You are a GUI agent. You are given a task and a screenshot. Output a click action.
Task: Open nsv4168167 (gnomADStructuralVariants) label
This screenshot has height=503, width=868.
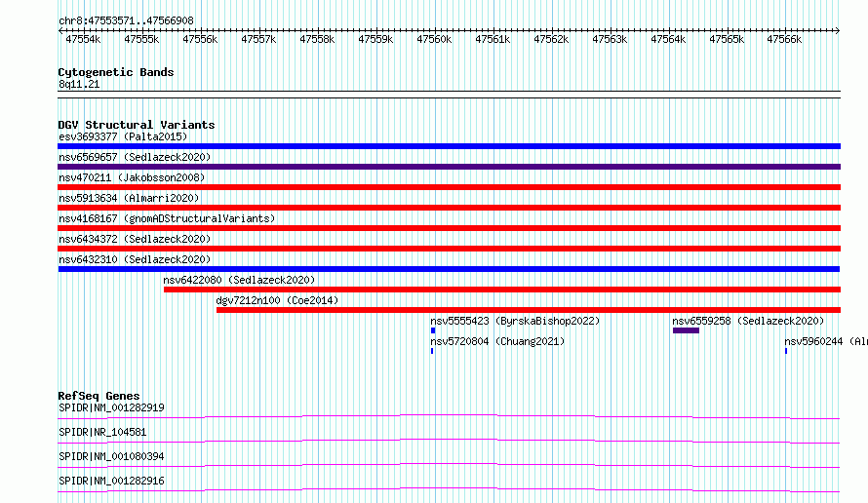coord(167,218)
